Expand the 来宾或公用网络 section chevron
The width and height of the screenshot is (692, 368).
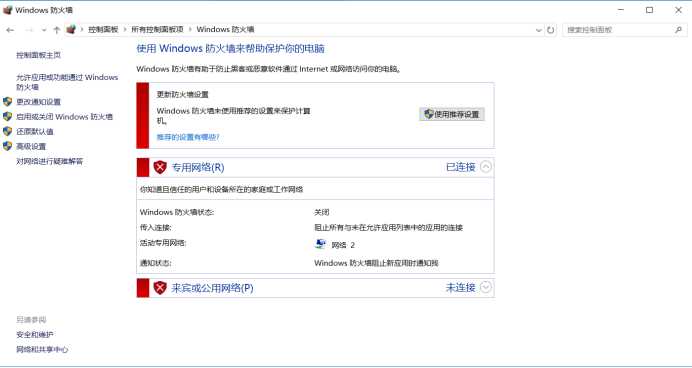485,287
